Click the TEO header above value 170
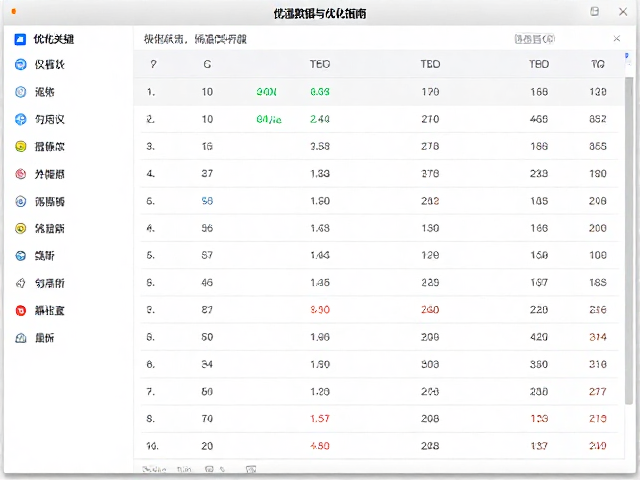The image size is (640, 480). point(430,64)
